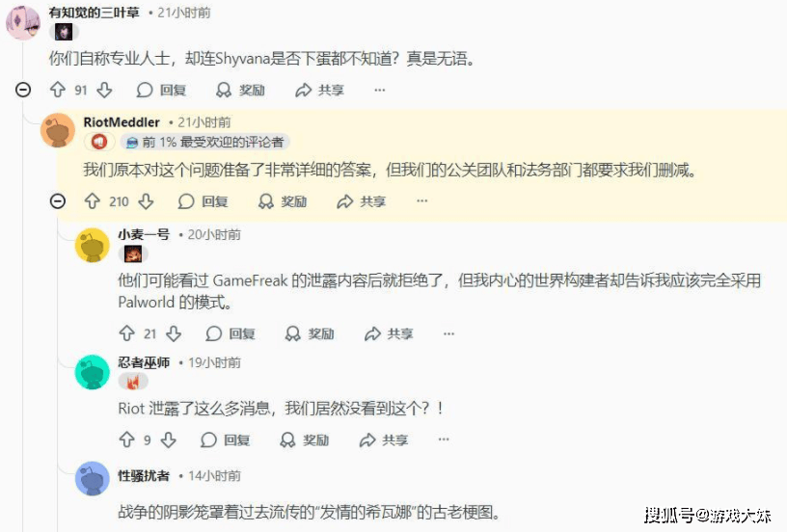The width and height of the screenshot is (787, 532).
Task: Upvote RiotMeddler's comment with 210 votes
Action: [92, 201]
